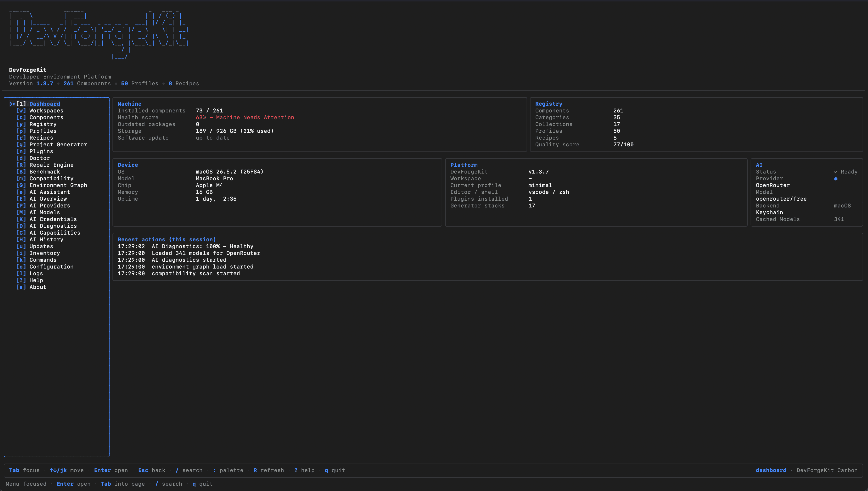Open the Updates menu item
The image size is (868, 491).
[x=34, y=246]
